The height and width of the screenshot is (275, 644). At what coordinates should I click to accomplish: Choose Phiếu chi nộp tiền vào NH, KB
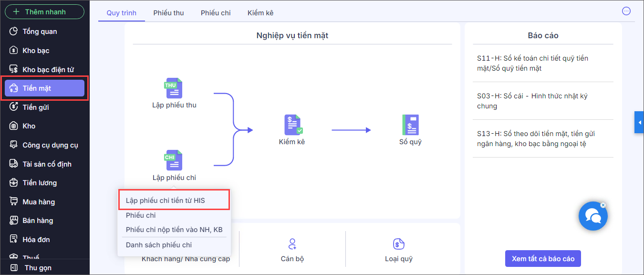(x=174, y=230)
